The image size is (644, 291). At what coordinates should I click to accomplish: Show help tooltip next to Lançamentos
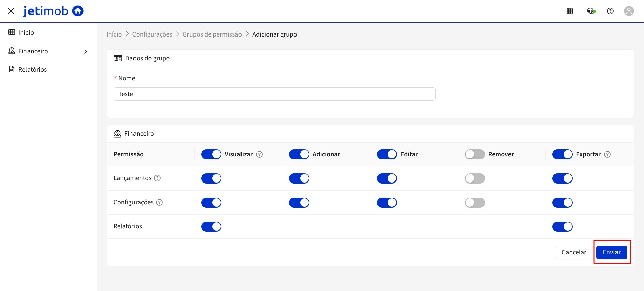click(x=157, y=178)
